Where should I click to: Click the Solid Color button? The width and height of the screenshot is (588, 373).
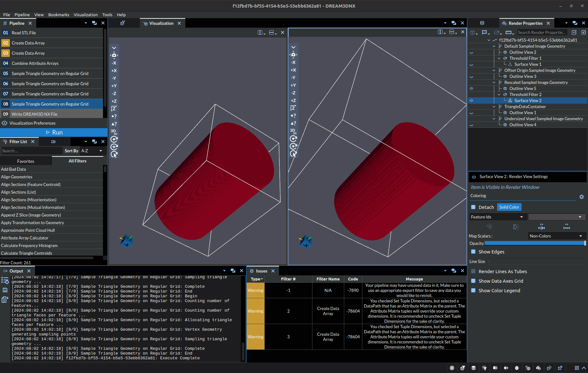(x=509, y=207)
